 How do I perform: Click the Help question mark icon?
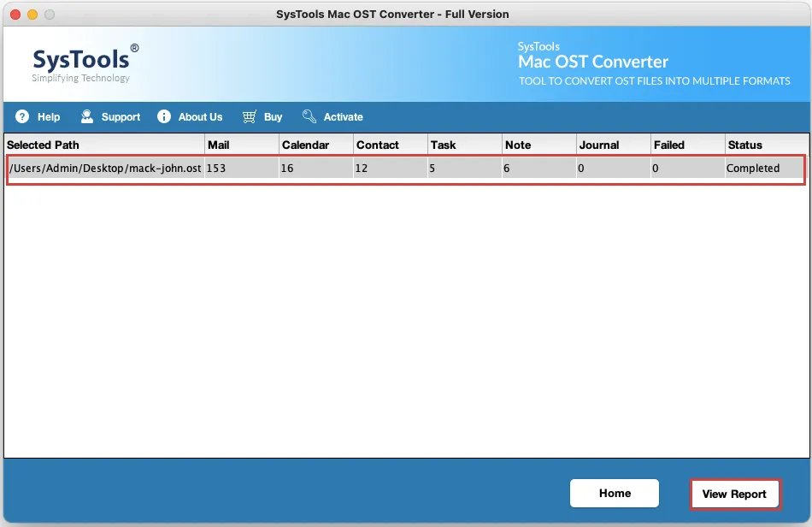click(21, 116)
